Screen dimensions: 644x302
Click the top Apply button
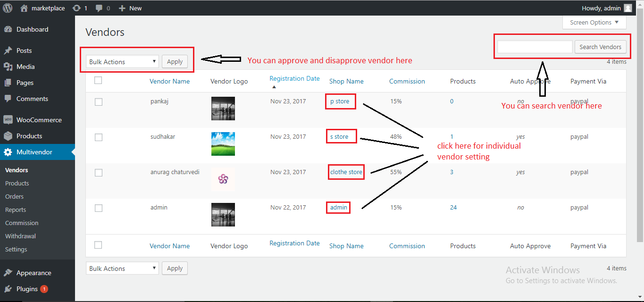point(175,61)
